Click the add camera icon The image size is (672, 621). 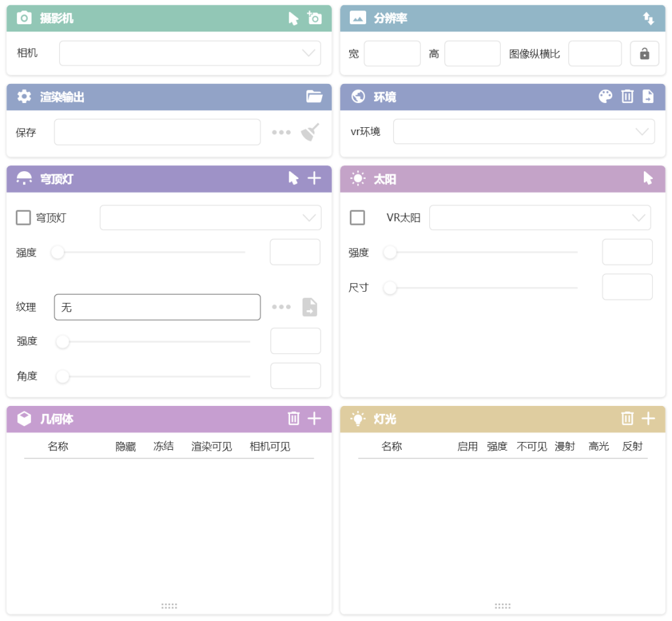[315, 18]
